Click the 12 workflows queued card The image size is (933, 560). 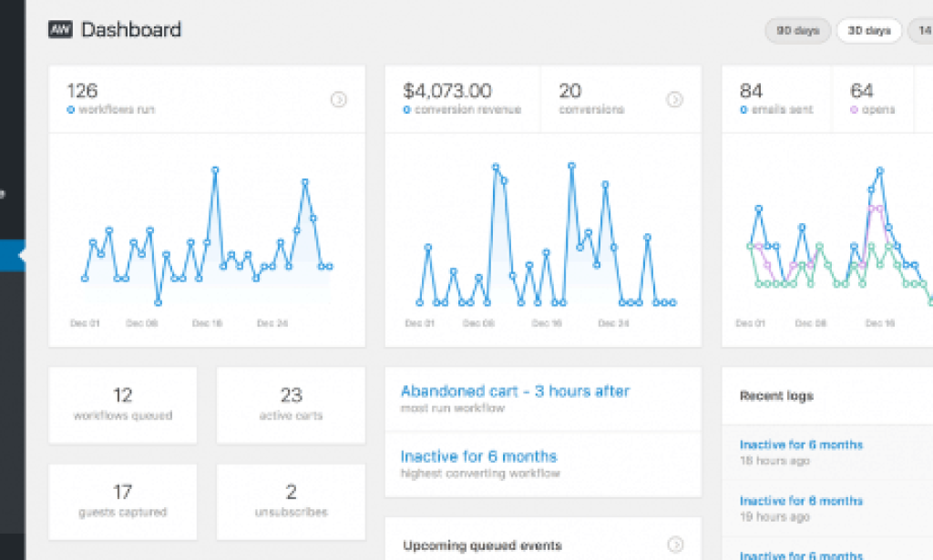pos(123,405)
